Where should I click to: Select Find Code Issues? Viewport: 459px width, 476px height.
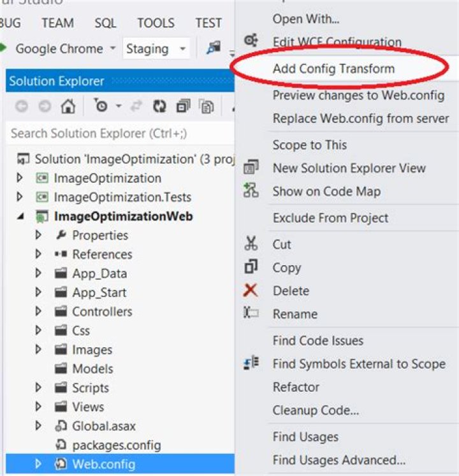point(317,341)
